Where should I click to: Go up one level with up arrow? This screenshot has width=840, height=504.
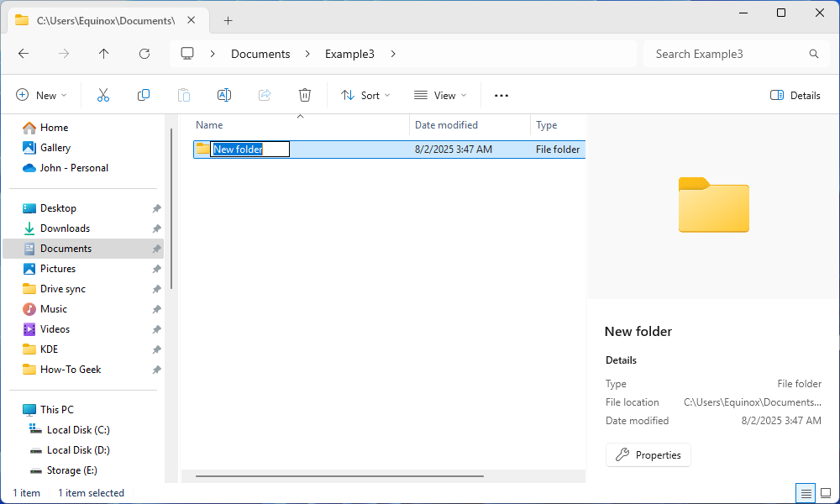pyautogui.click(x=104, y=54)
